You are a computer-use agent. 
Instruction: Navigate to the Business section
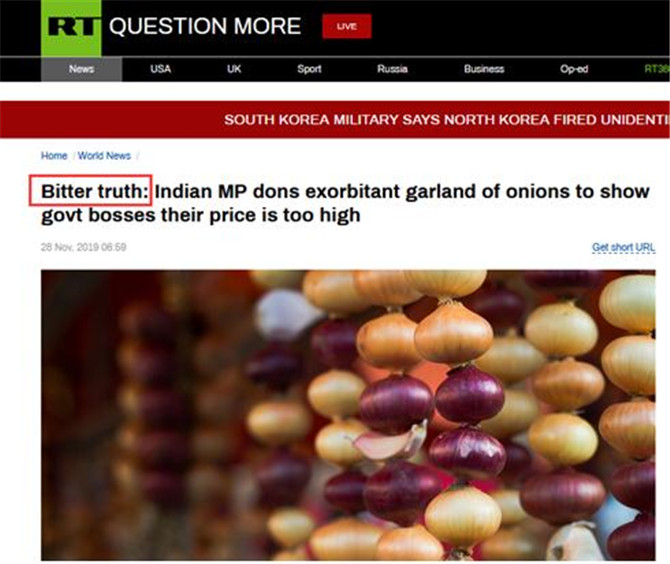tap(484, 69)
